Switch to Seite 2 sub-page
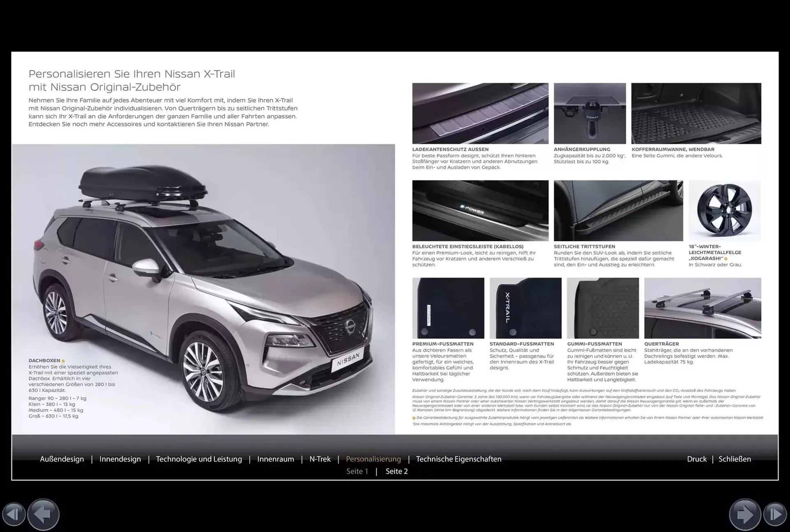Screen dimensions: 790x532 click(397, 471)
